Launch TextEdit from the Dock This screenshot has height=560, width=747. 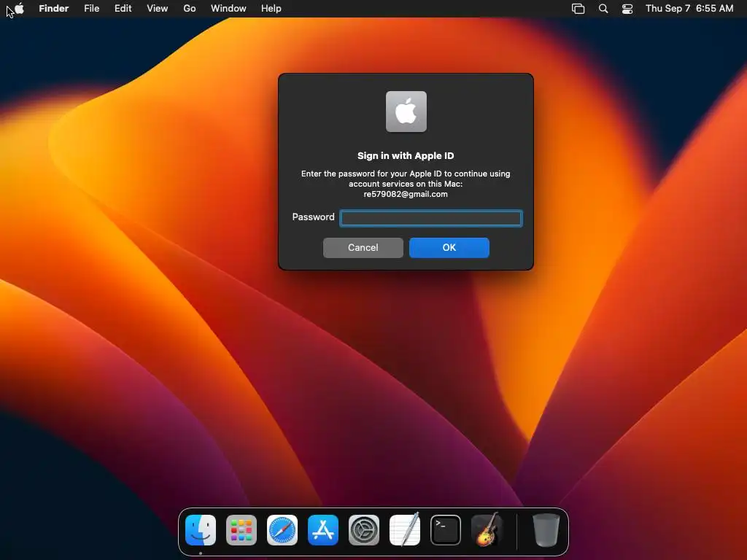click(405, 530)
